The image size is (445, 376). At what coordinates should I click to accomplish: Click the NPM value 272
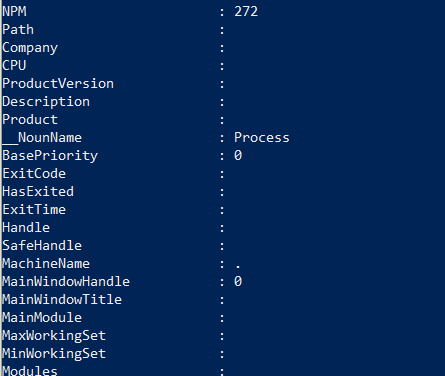(246, 12)
